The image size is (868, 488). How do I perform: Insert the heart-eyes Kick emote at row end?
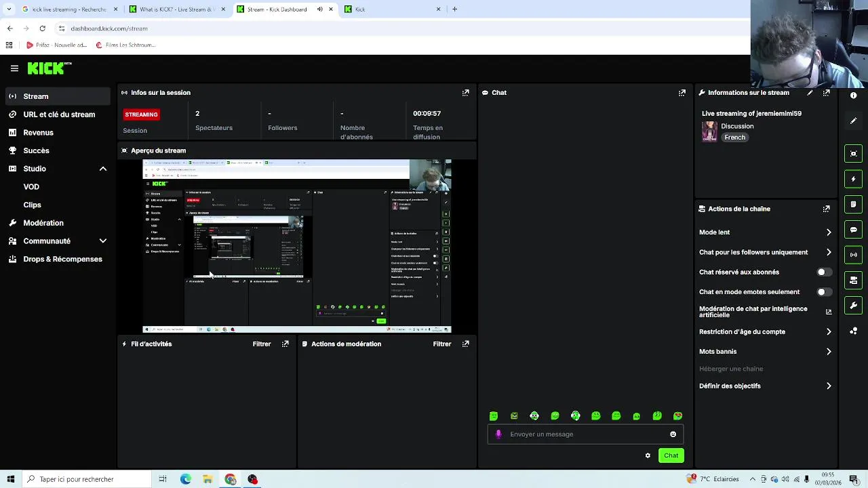point(677,416)
